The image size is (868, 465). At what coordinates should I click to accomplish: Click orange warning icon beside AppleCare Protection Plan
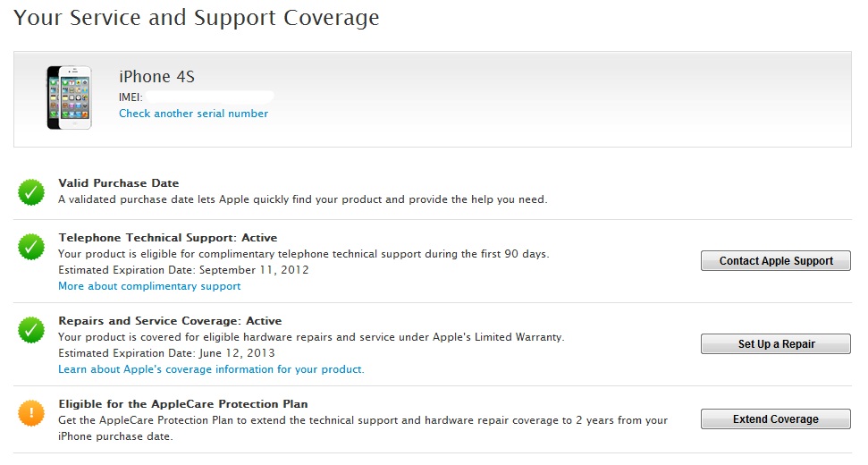pos(31,413)
